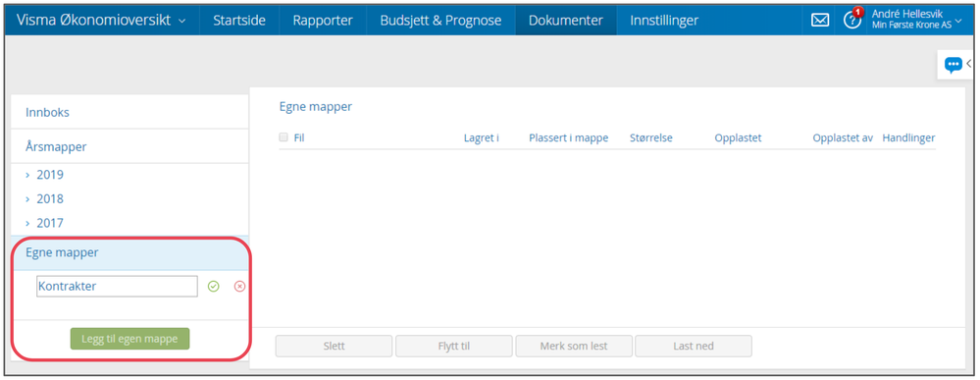Image resolution: width=980 pixels, height=380 pixels.
Task: Open help question mark icon
Action: pos(851,20)
